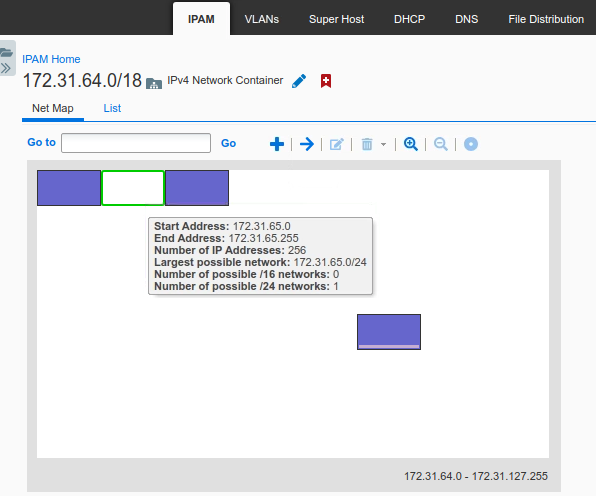Open the DHCP tab
This screenshot has width=596, height=496.
pyautogui.click(x=409, y=19)
